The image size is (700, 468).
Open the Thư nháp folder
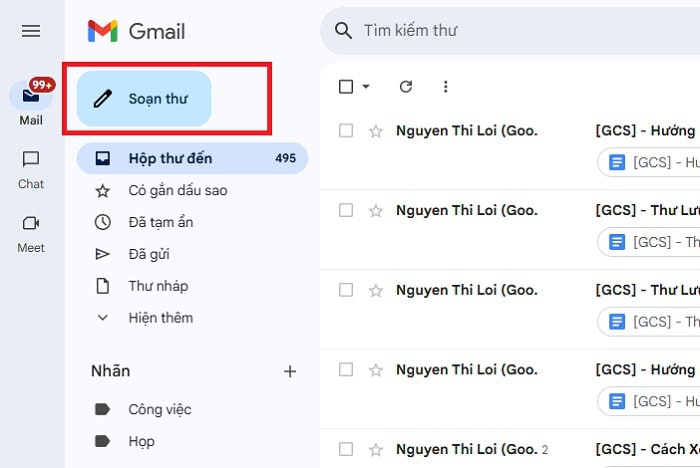point(158,286)
